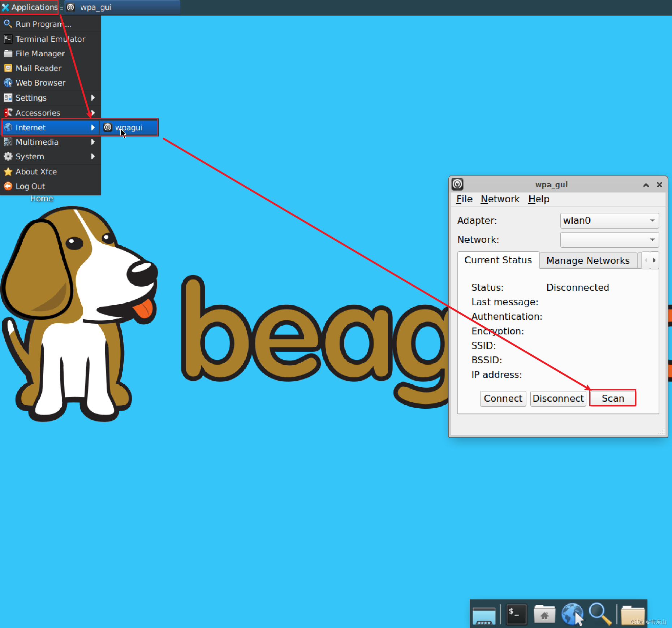The height and width of the screenshot is (628, 672).
Task: Open About Xfce entry
Action: tap(51, 172)
